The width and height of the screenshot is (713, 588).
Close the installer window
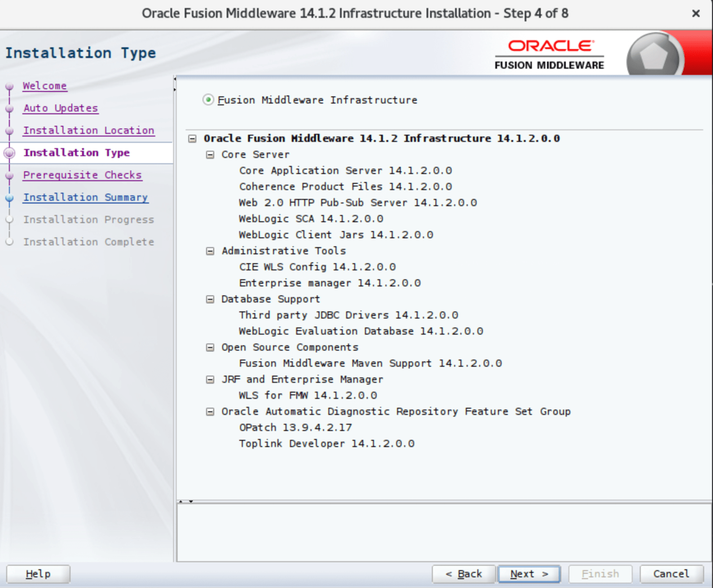click(696, 13)
